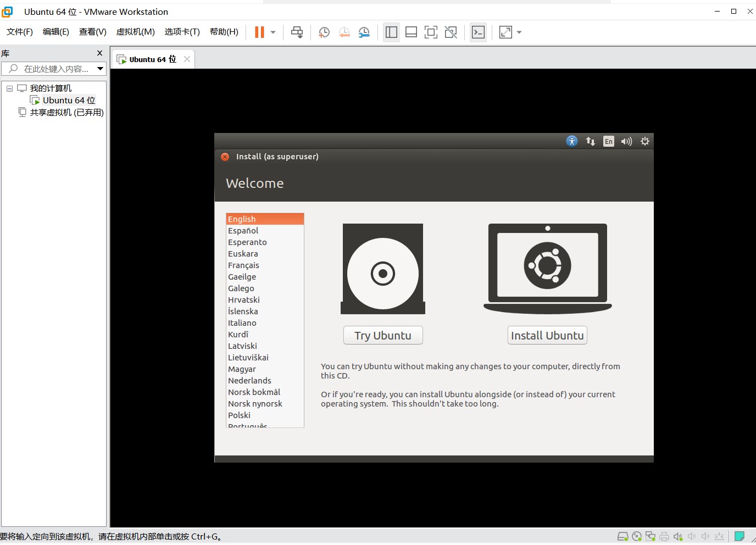Toggle the thumbnail bar view

coord(411,32)
